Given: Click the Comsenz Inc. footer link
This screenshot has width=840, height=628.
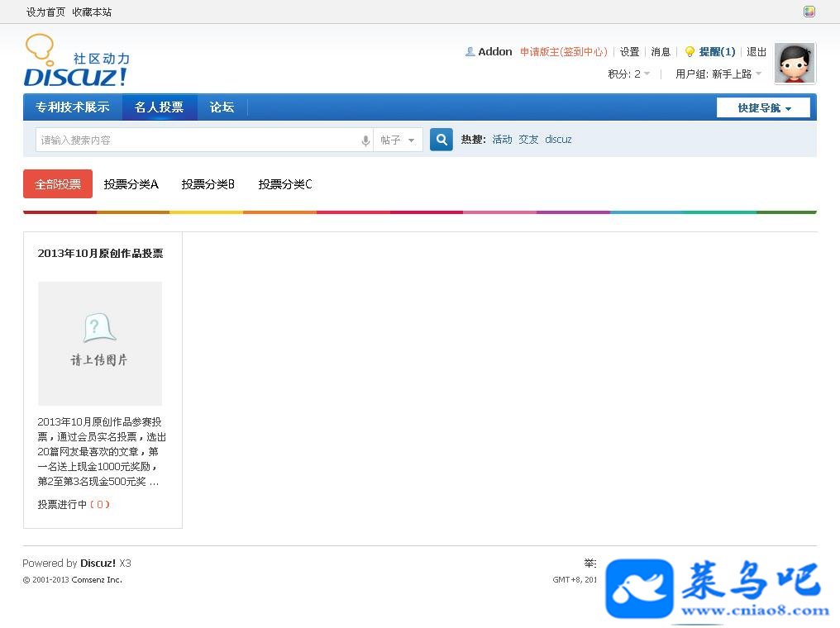Looking at the screenshot, I should coord(97,580).
